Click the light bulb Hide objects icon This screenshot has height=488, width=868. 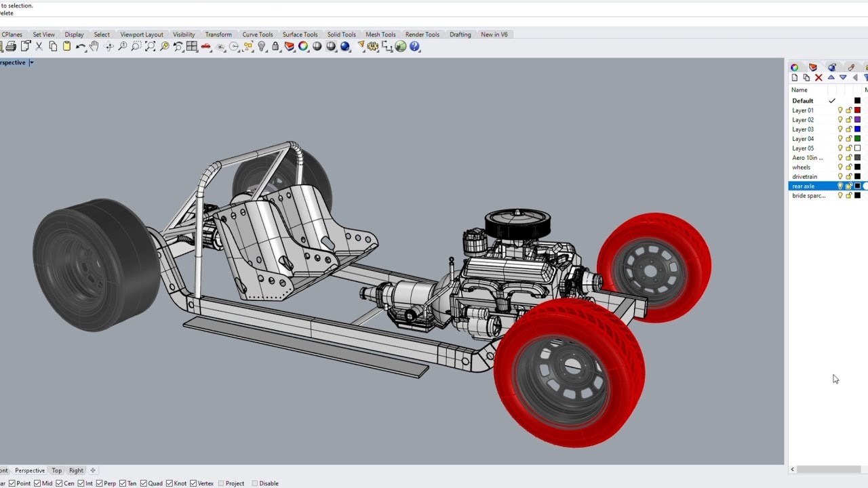[262, 46]
